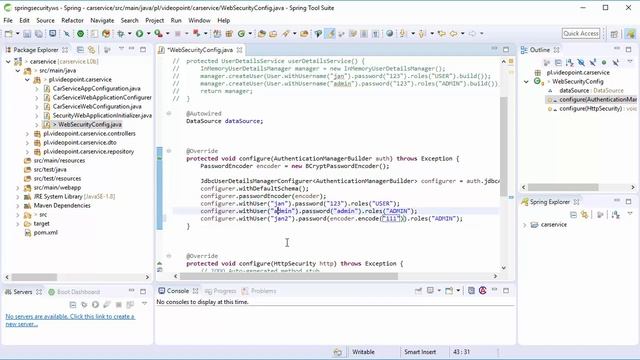640x360 pixels.
Task: Toggle Link with Editor in Spring Explorer
Action: [x=585, y=214]
